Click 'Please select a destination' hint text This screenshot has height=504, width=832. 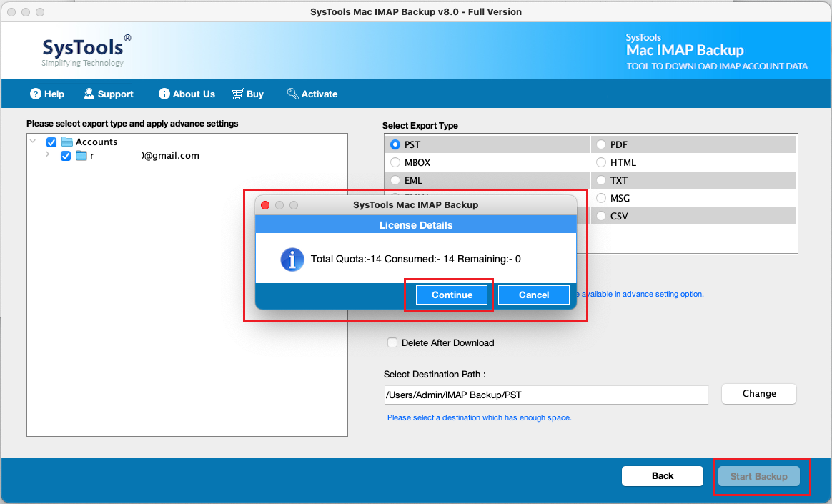(x=479, y=417)
